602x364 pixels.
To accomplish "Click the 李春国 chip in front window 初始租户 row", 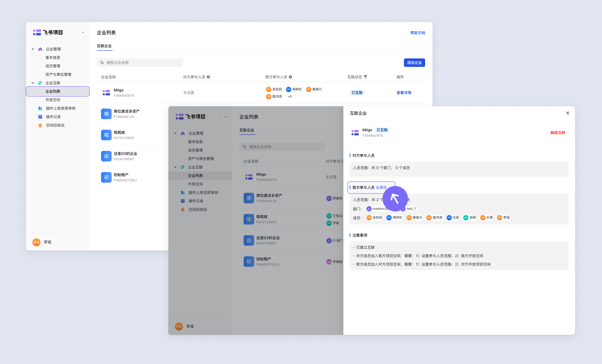I will pos(334,262).
